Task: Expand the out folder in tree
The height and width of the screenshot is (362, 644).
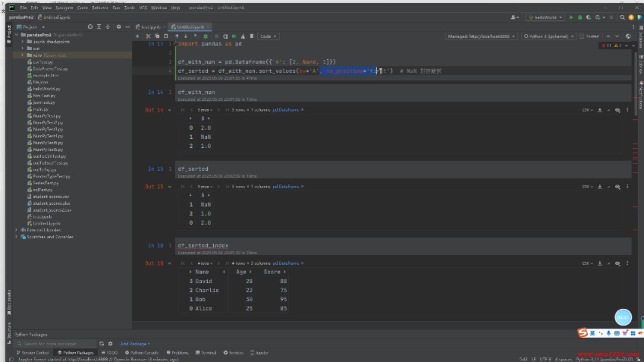Action: (x=22, y=48)
